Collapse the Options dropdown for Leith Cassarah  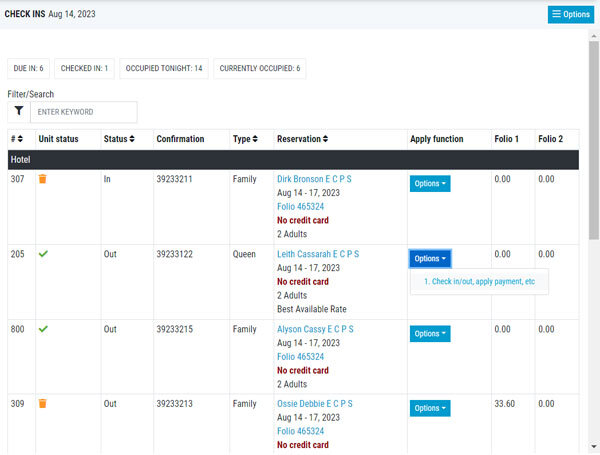(430, 259)
